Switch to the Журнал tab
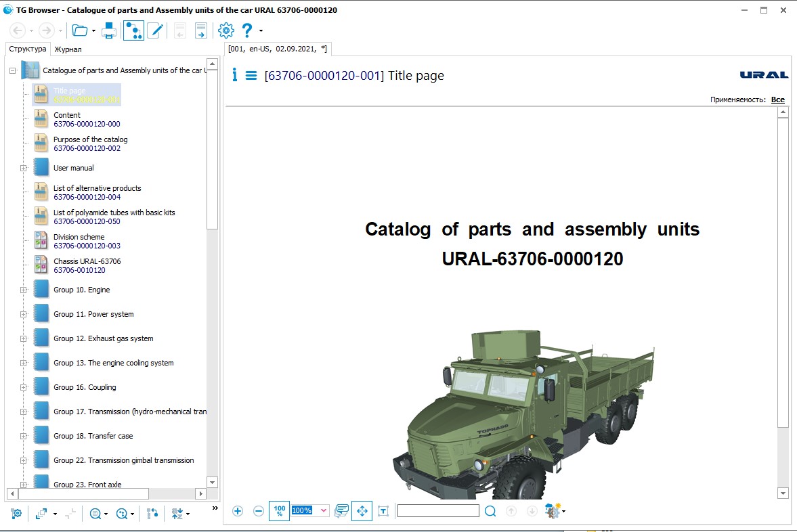 (68, 49)
